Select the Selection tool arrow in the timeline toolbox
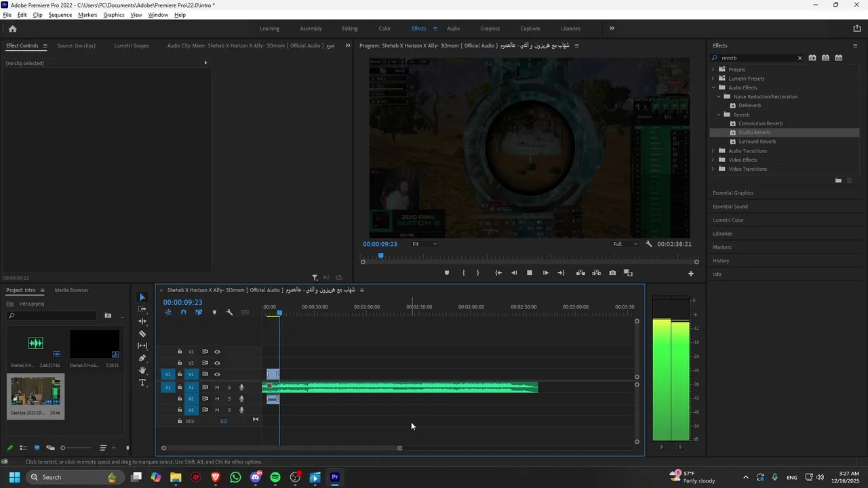The height and width of the screenshot is (488, 868). pos(142,297)
